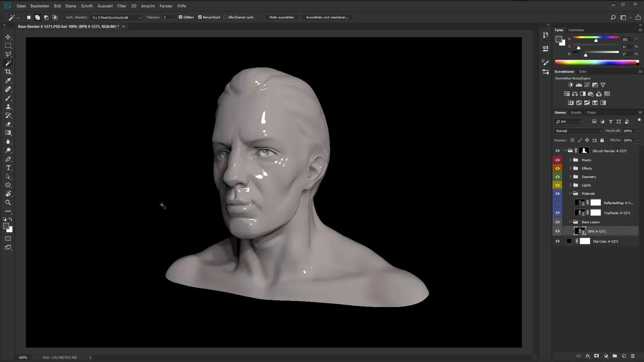Expand the Geometry layer group
This screenshot has width=644, height=362.
click(570, 177)
